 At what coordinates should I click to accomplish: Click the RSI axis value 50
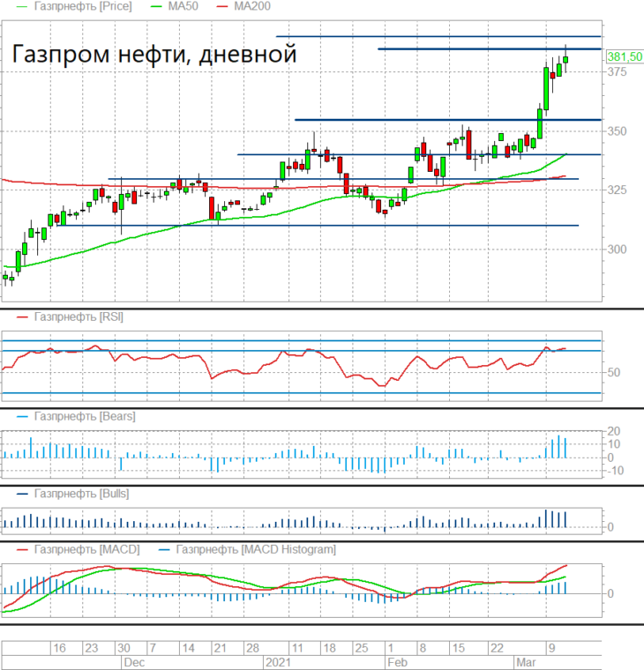(x=614, y=373)
